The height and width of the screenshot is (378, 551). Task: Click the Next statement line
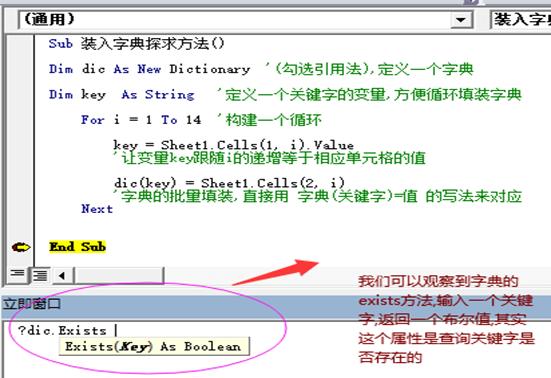[x=97, y=209]
